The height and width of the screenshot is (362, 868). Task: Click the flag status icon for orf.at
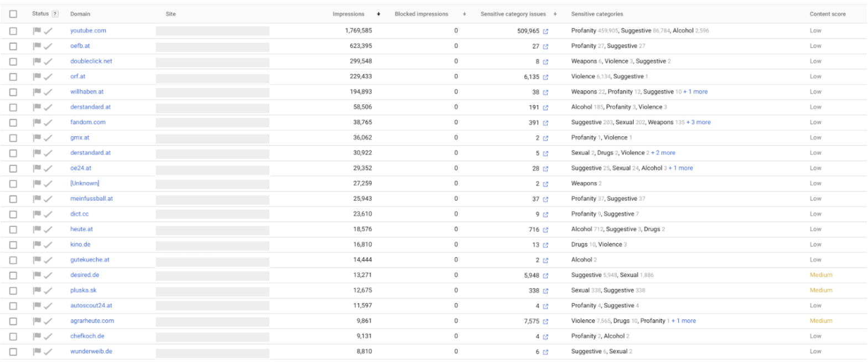37,77
